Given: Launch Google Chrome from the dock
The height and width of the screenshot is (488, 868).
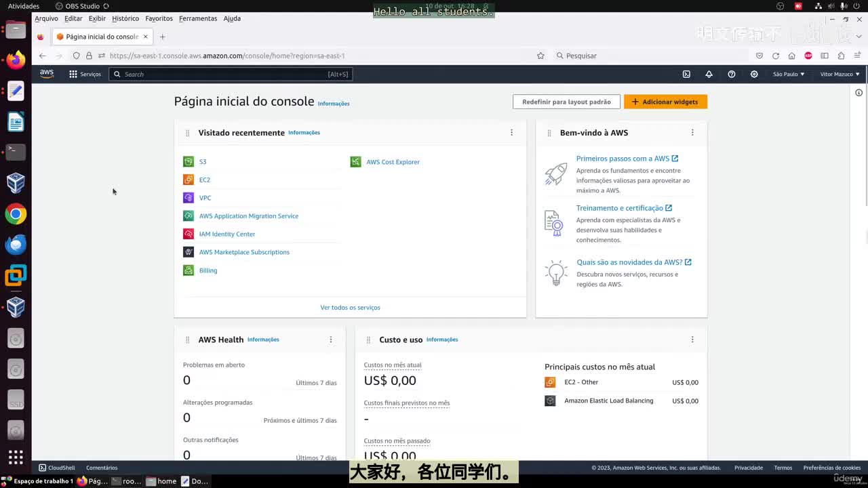Looking at the screenshot, I should [16, 214].
